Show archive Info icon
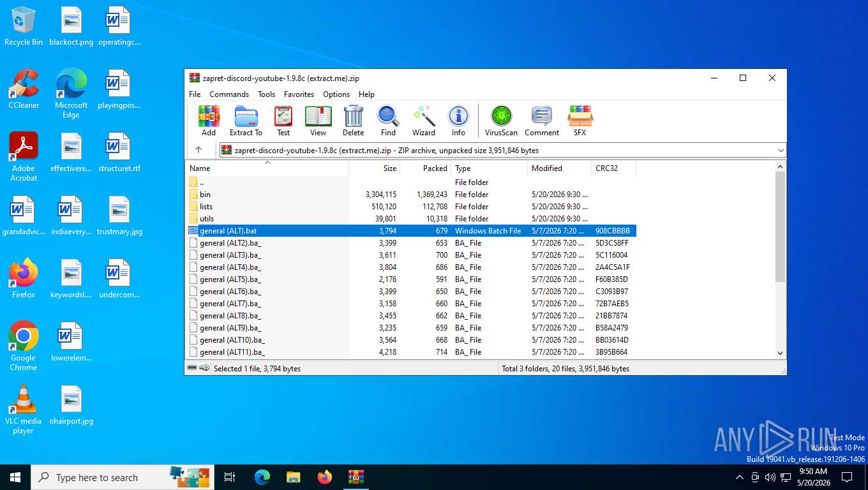868x490 pixels. click(x=458, y=121)
